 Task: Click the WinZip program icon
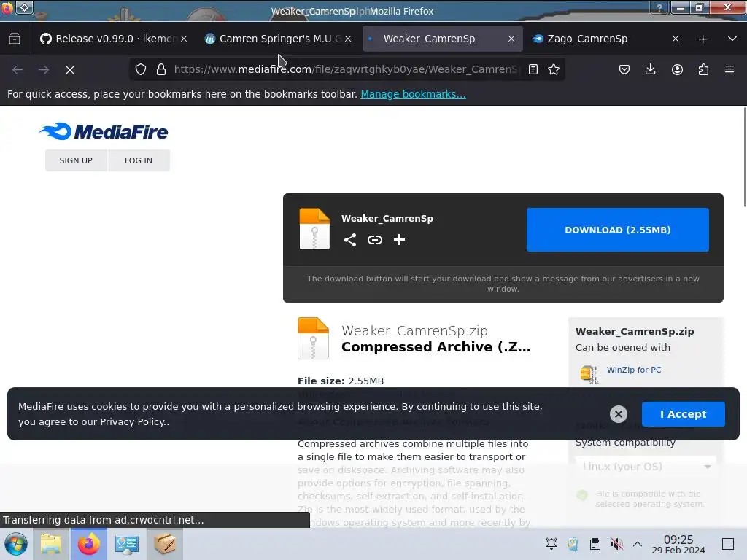point(589,374)
